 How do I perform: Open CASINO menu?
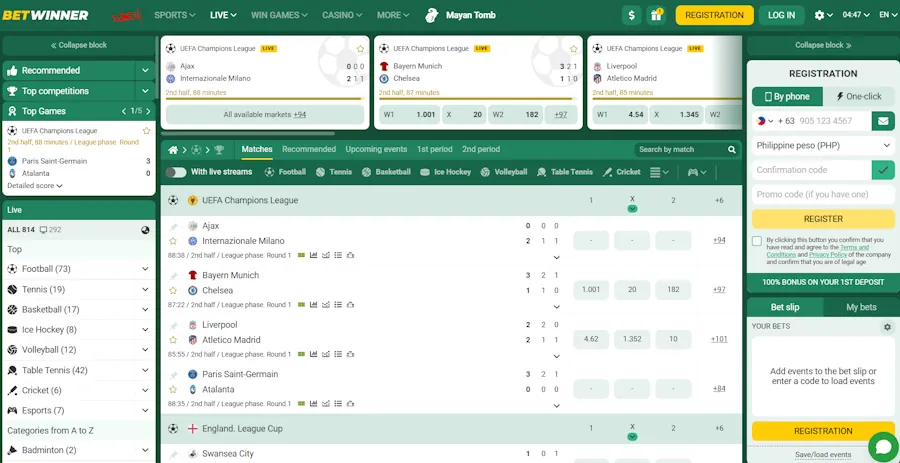click(342, 15)
